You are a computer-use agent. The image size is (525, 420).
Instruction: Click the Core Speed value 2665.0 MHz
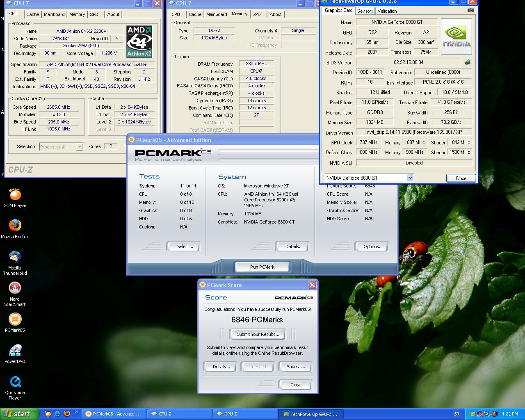(x=59, y=107)
